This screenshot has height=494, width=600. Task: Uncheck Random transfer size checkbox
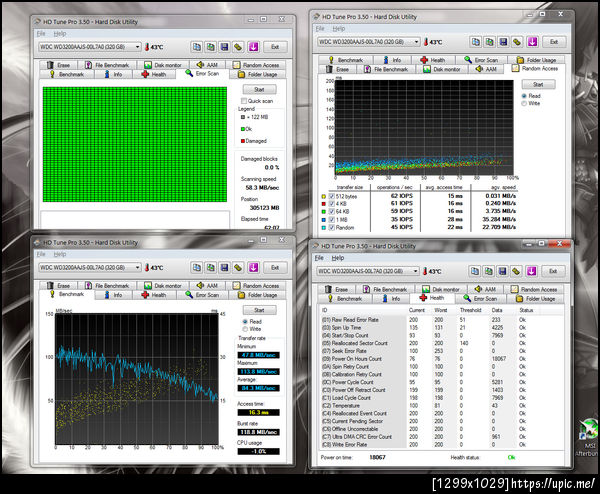(332, 227)
